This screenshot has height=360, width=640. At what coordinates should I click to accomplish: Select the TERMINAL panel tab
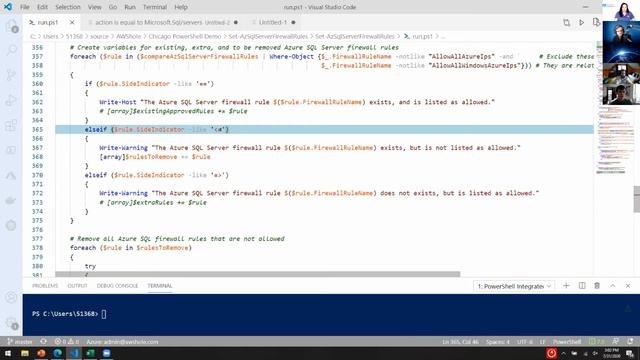160,286
